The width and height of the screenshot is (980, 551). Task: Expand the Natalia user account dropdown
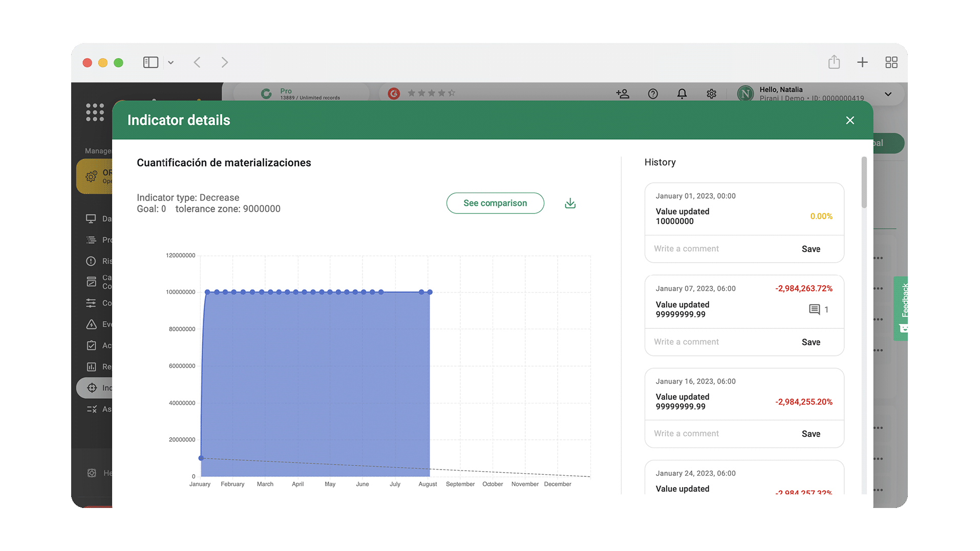888,94
